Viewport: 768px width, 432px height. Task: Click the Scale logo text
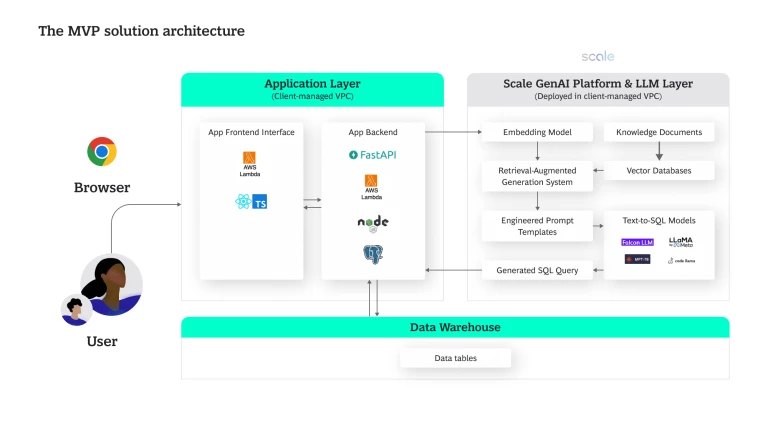tap(598, 57)
